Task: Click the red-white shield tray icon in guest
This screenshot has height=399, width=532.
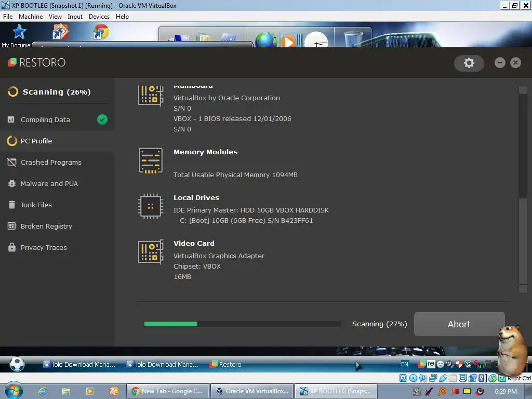Action: tap(459, 364)
